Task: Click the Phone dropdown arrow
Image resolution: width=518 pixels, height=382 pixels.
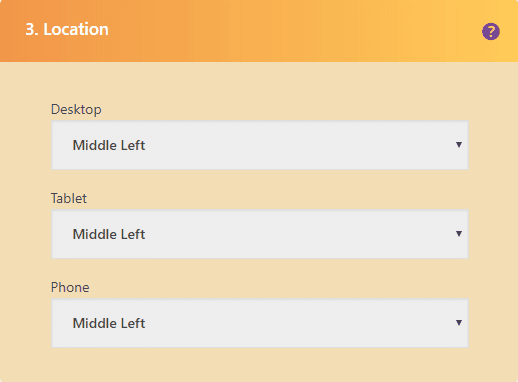Action: click(459, 323)
